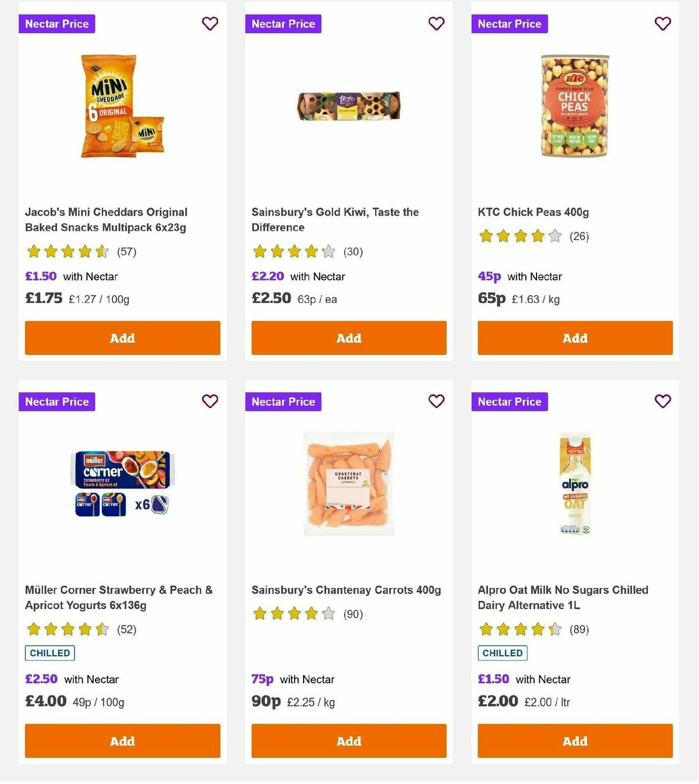Click the heart icon on Alpro Oat Milk
Screen dimensions: 699x784
(662, 402)
